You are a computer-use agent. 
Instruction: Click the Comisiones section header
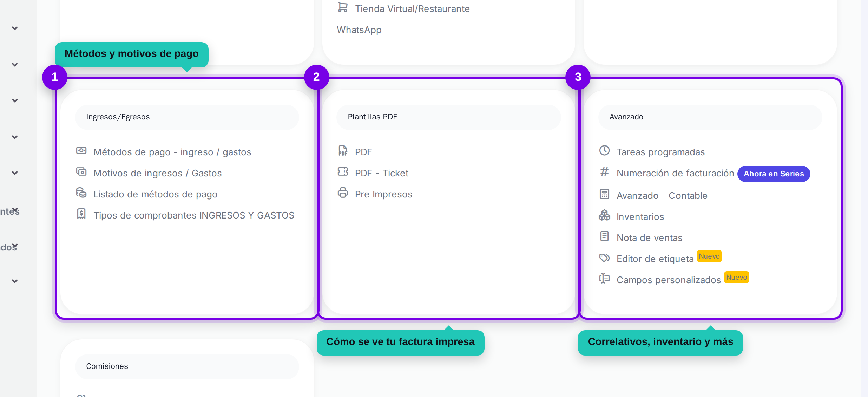187,366
